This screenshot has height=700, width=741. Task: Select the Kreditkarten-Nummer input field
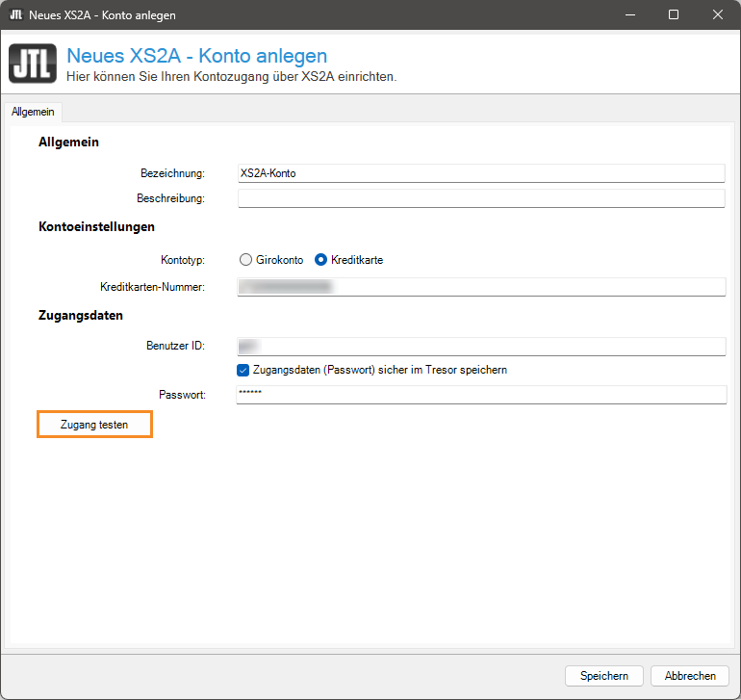click(480, 287)
